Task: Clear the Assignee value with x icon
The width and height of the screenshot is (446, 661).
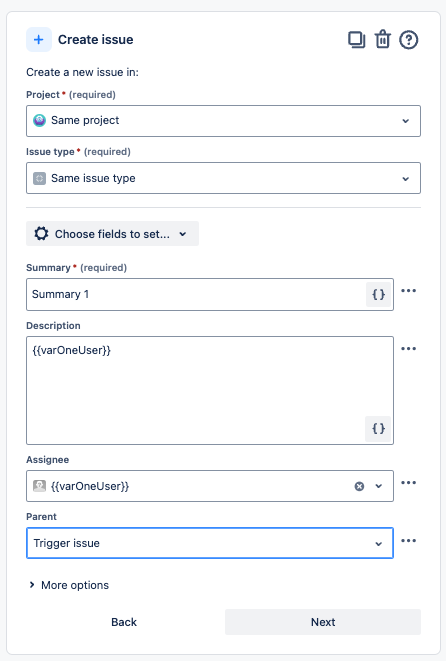Action: (359, 486)
